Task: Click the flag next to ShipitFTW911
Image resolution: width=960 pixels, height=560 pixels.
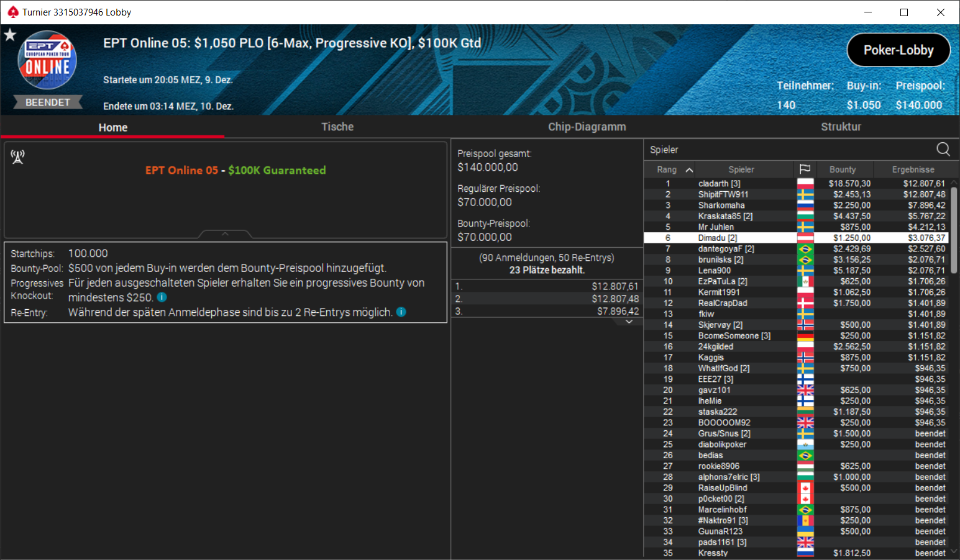Action: pos(805,194)
